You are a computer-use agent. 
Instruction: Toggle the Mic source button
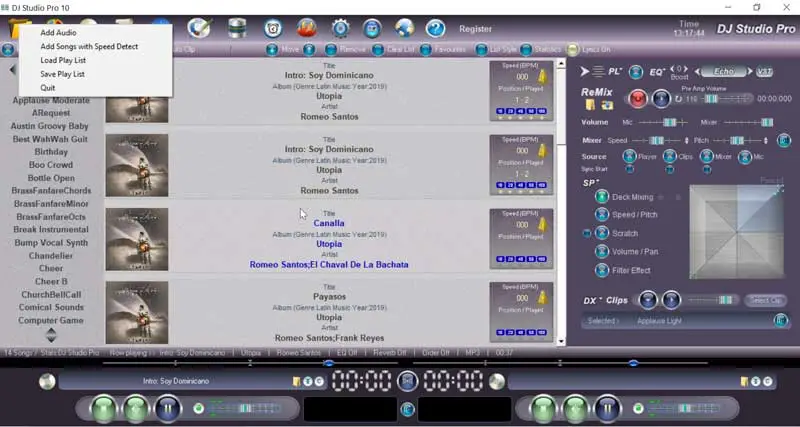click(745, 157)
